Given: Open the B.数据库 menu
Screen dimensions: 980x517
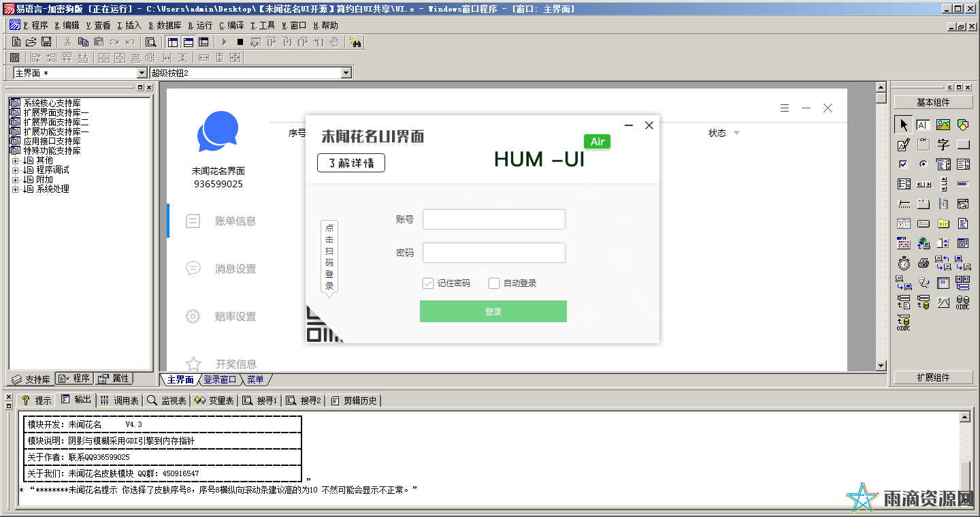Looking at the screenshot, I should (165, 25).
